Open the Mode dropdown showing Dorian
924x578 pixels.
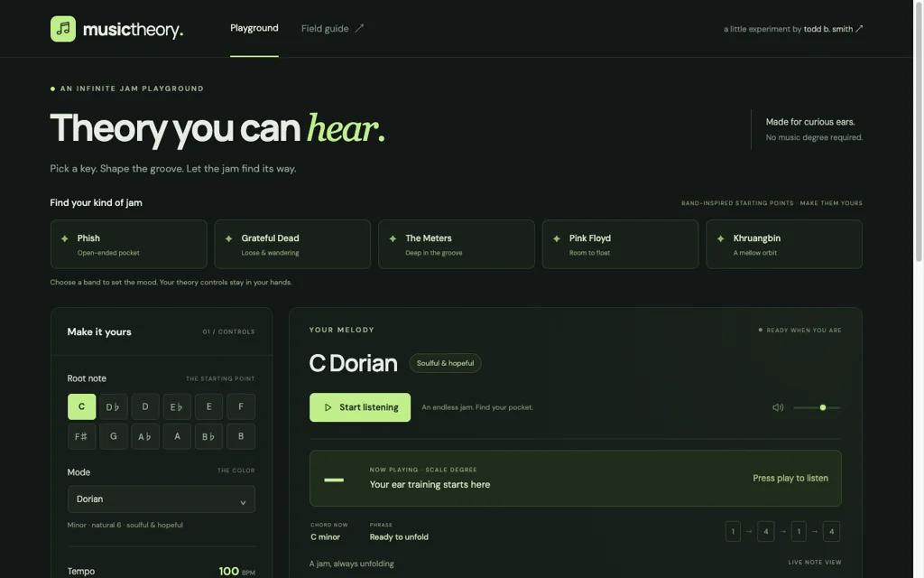pos(161,499)
